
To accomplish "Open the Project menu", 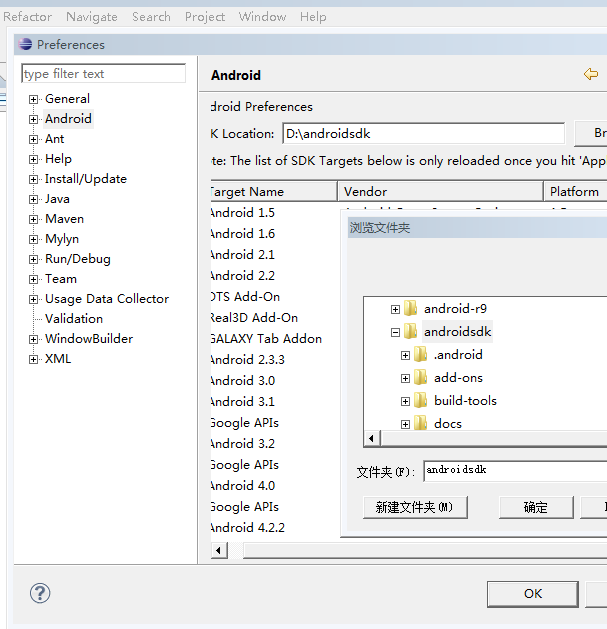I will point(205,17).
